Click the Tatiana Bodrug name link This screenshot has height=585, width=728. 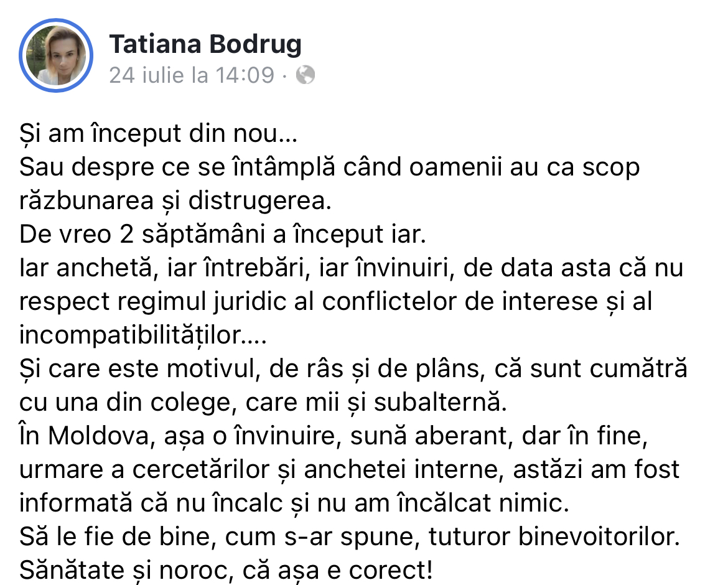(205, 44)
